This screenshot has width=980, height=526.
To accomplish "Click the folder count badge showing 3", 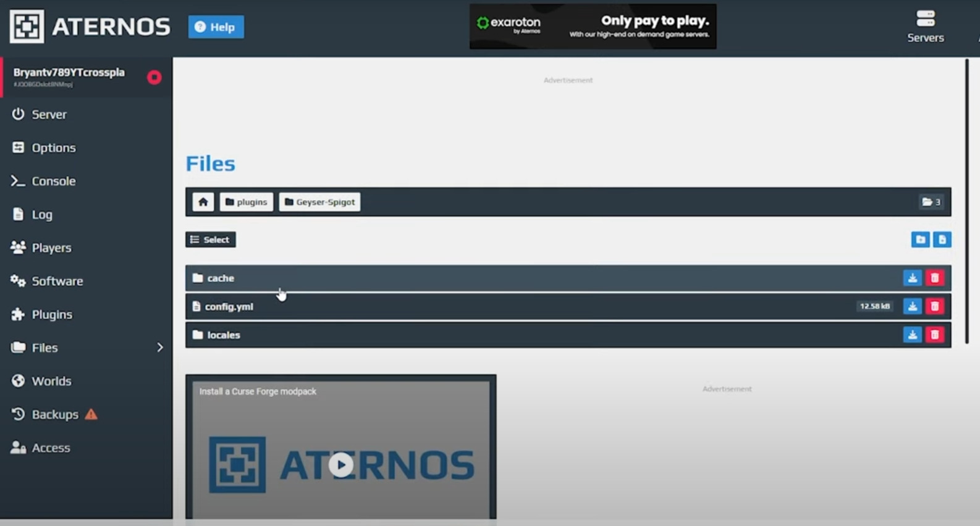I will pos(931,202).
